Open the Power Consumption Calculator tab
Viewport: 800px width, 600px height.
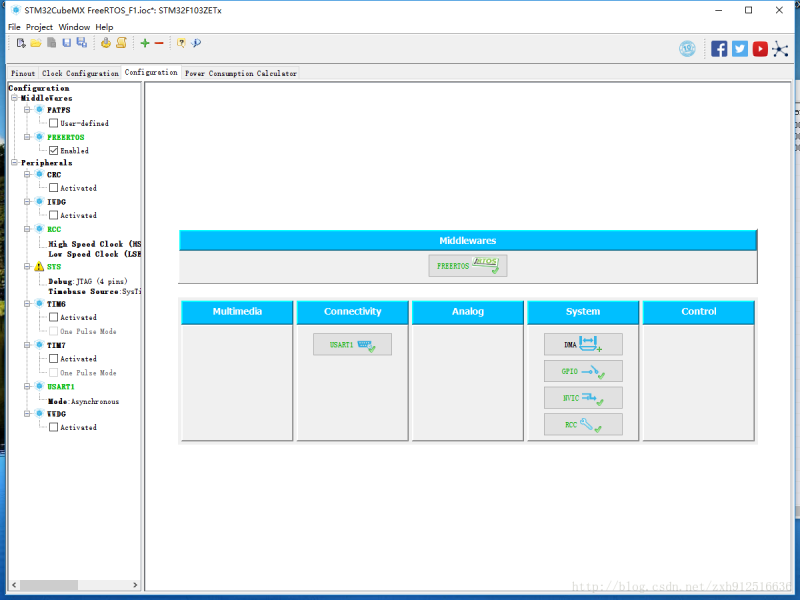coord(241,73)
